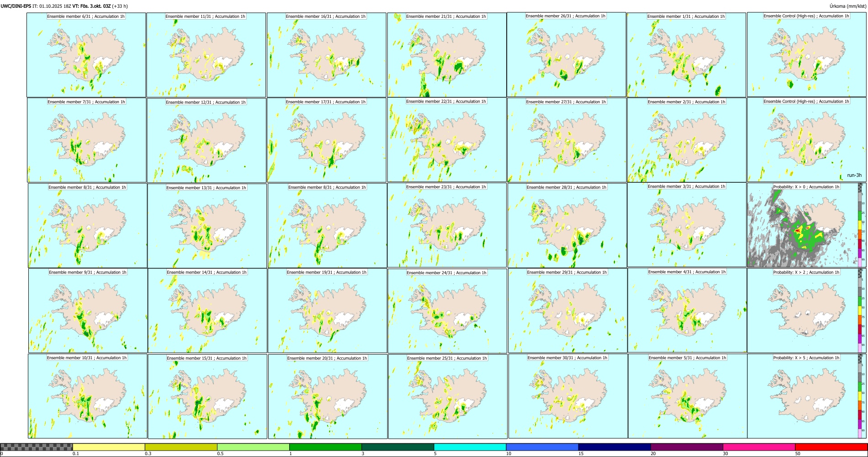Pick the blue 10–15 legend swatch
Image resolution: width=868 pixels, height=457 pixels.
pos(542,447)
